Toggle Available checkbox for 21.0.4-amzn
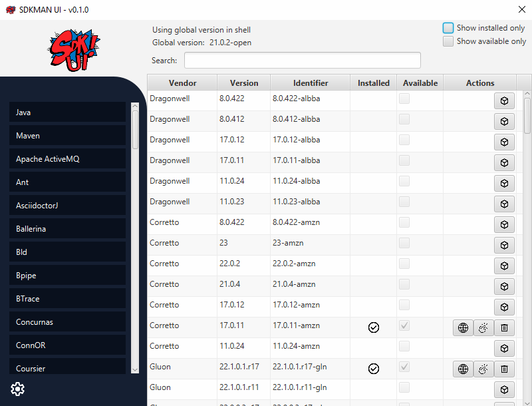This screenshot has width=532, height=406. (x=404, y=284)
